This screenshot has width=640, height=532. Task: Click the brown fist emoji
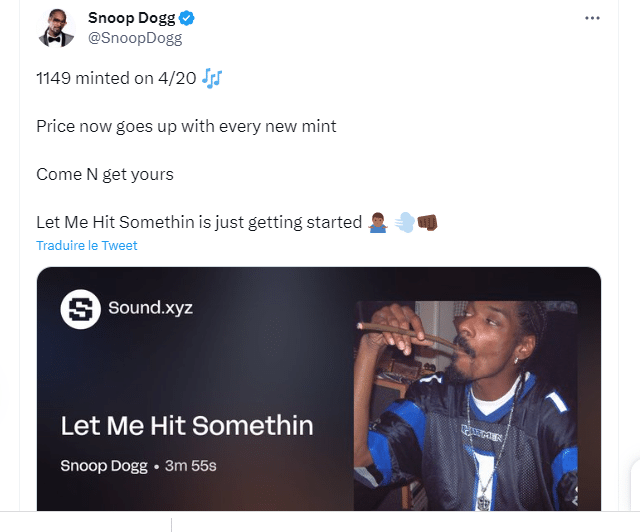[427, 223]
